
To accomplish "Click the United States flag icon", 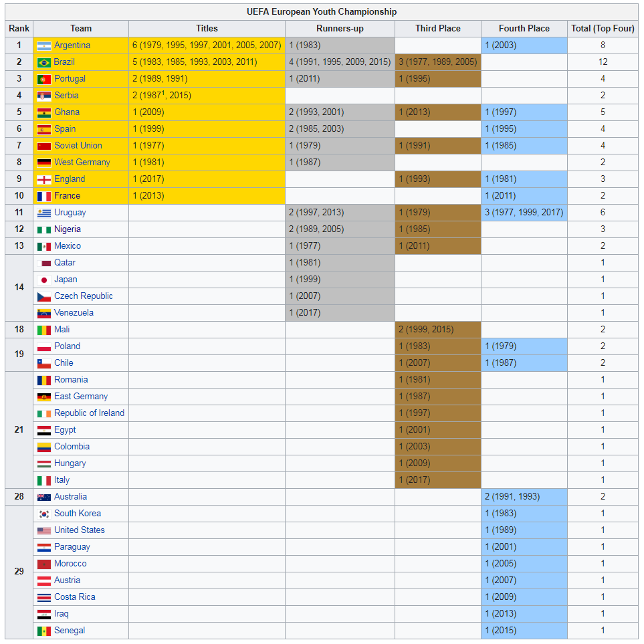I will coord(44,530).
